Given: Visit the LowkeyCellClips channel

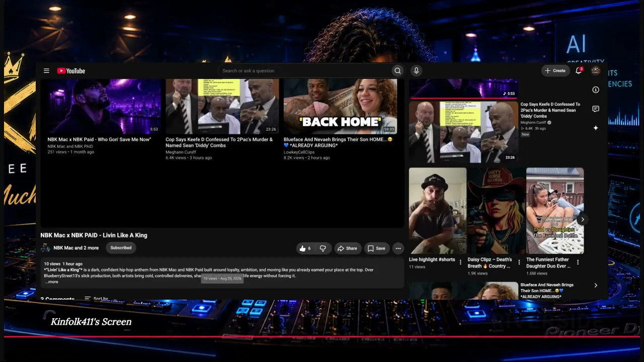Looking at the screenshot, I should point(299,152).
